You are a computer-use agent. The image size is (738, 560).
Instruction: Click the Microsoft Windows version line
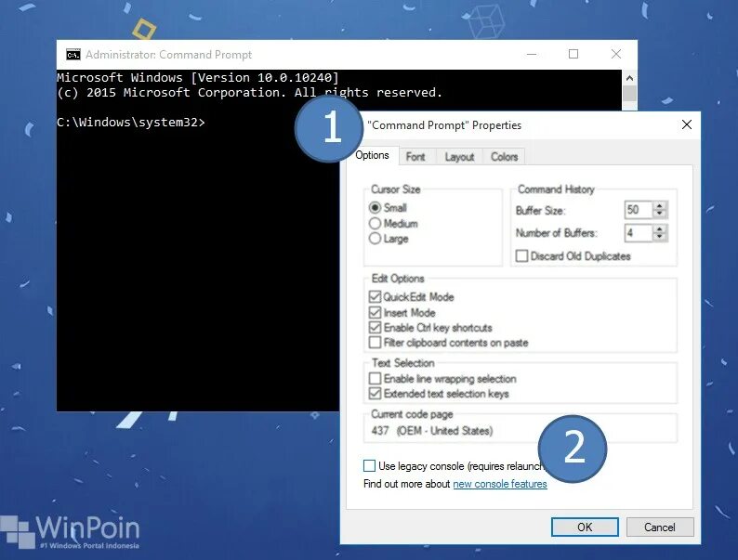coord(198,78)
